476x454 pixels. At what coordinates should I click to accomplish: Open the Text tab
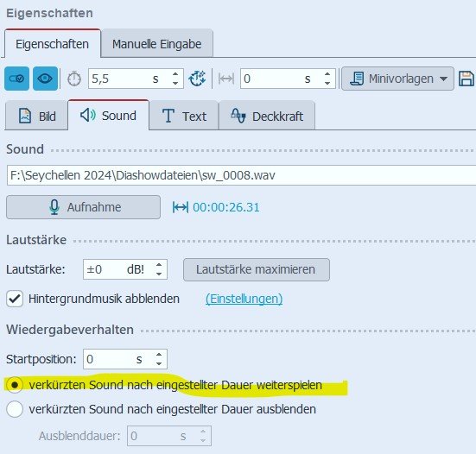tap(184, 116)
